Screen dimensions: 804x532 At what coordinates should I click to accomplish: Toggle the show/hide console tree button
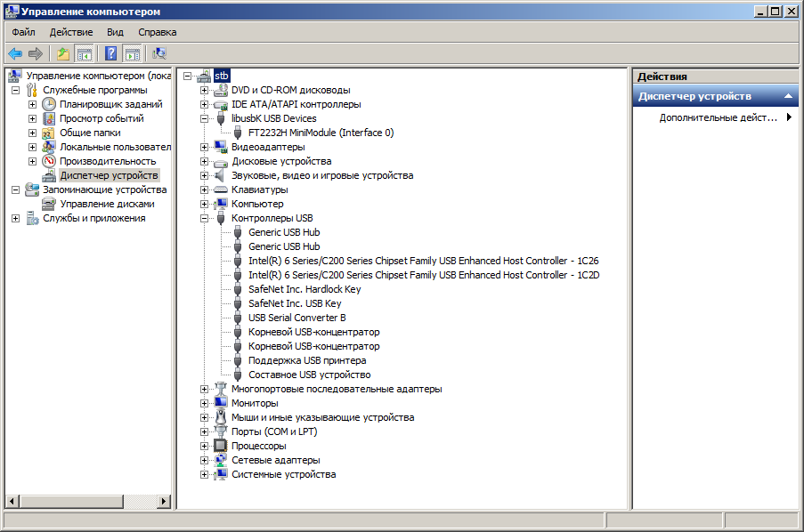pyautogui.click(x=84, y=53)
